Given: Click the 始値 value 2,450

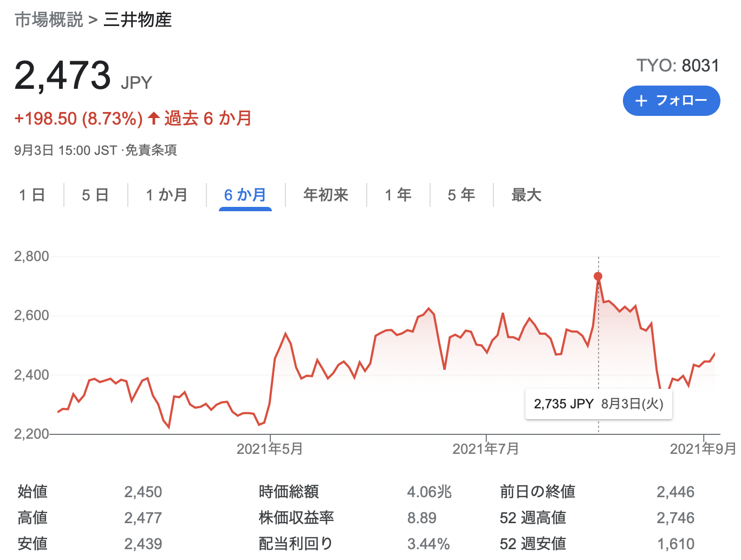Looking at the screenshot, I should pos(143,492).
